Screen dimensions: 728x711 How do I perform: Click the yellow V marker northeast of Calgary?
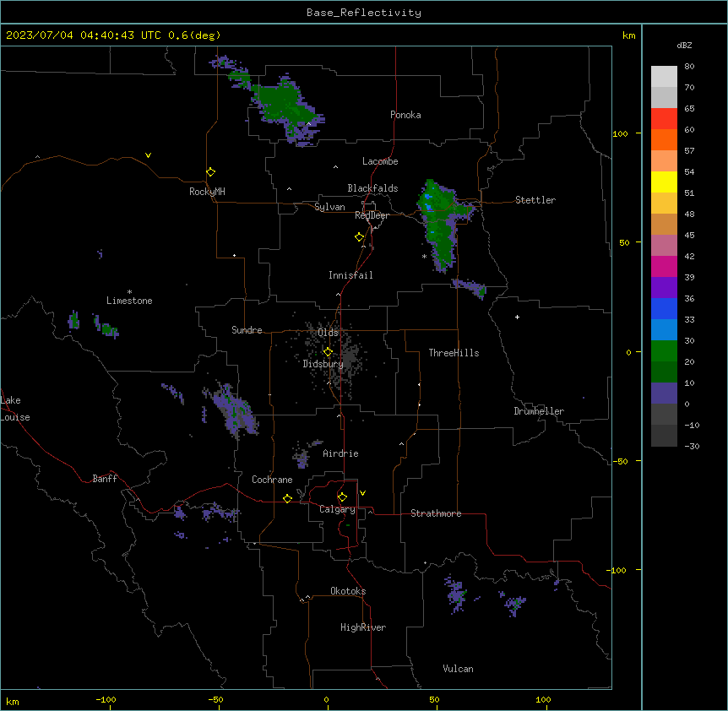362,493
